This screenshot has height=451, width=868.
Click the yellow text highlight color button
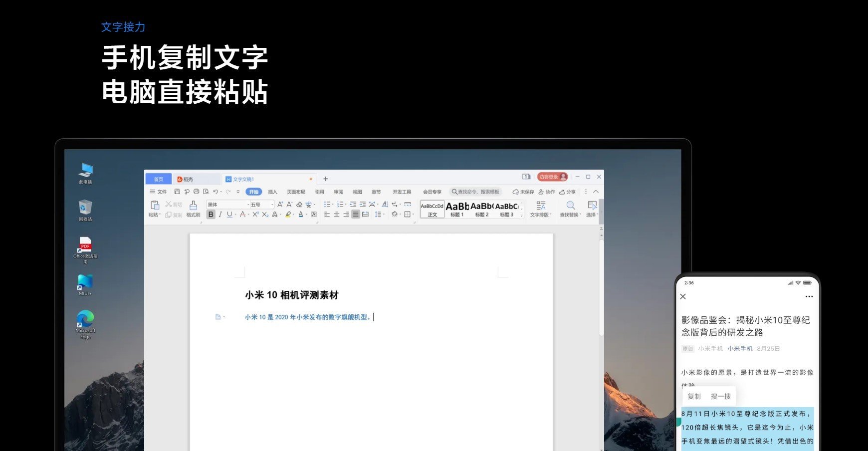tap(288, 215)
